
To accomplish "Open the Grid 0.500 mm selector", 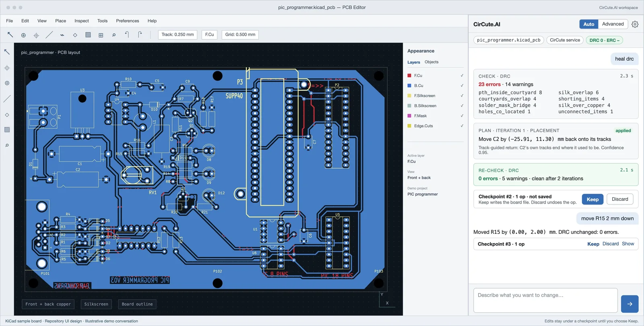I will point(240,35).
